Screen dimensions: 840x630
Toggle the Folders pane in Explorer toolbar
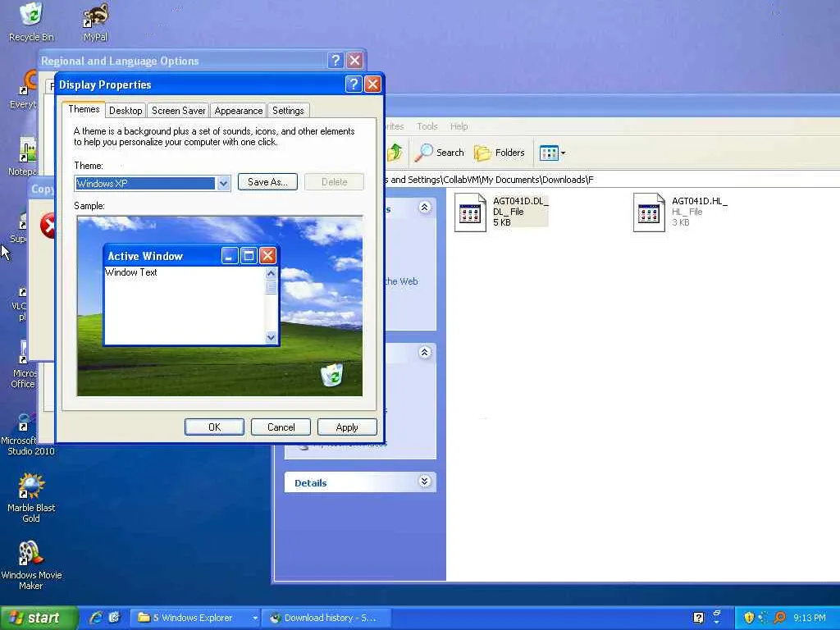click(x=500, y=153)
